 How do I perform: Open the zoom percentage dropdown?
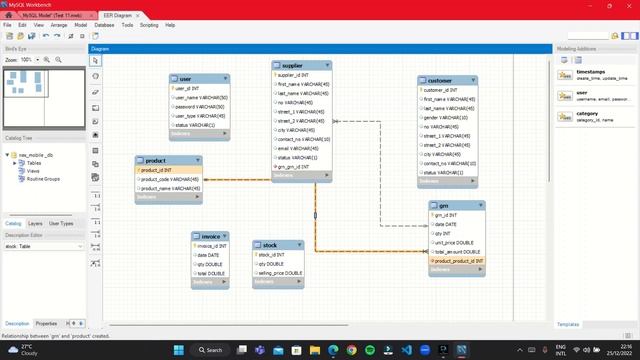[38, 60]
